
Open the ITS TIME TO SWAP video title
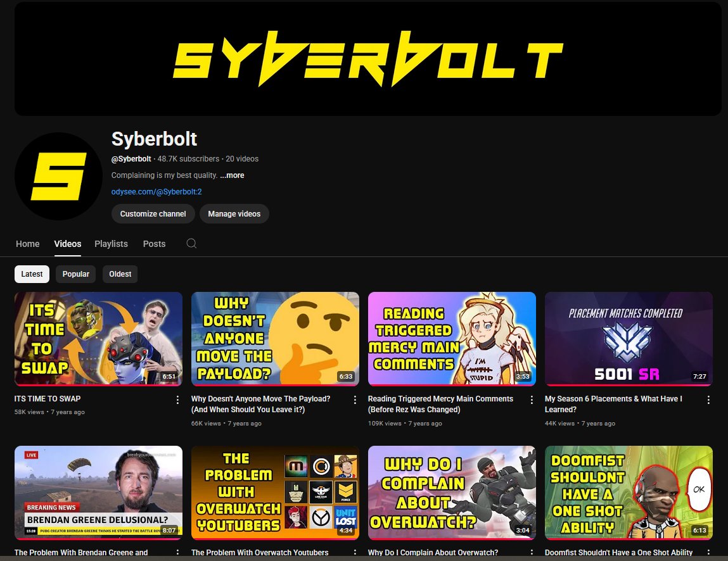click(x=48, y=399)
